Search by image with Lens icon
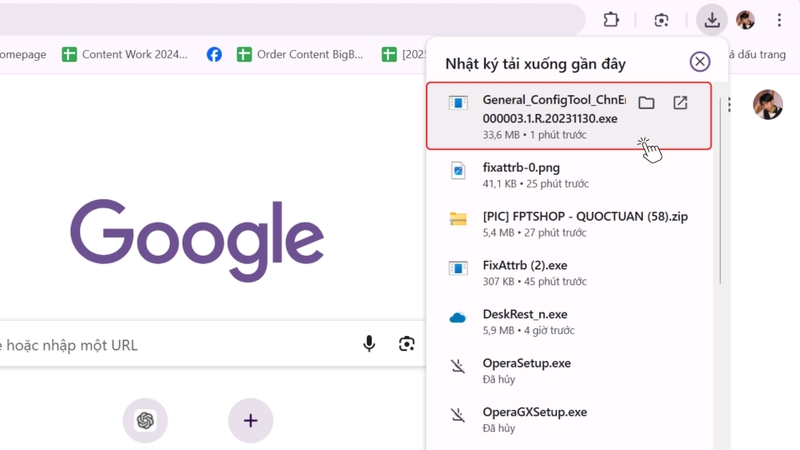 (407, 344)
